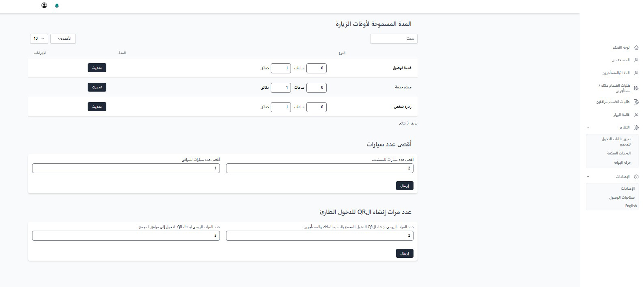This screenshot has width=644, height=287.
Task: Click إرسال under أقصى عدد سيارات section
Action: [x=404, y=186]
